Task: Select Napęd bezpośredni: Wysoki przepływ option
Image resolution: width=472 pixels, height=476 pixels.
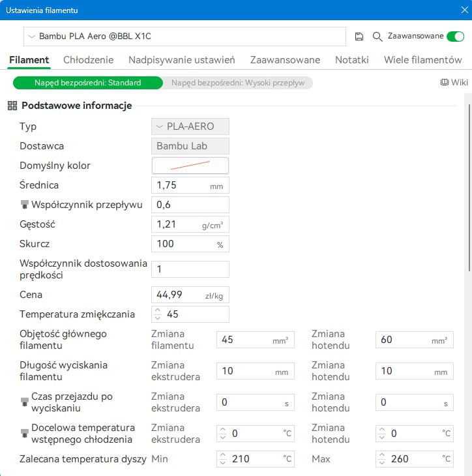Action: click(x=238, y=83)
